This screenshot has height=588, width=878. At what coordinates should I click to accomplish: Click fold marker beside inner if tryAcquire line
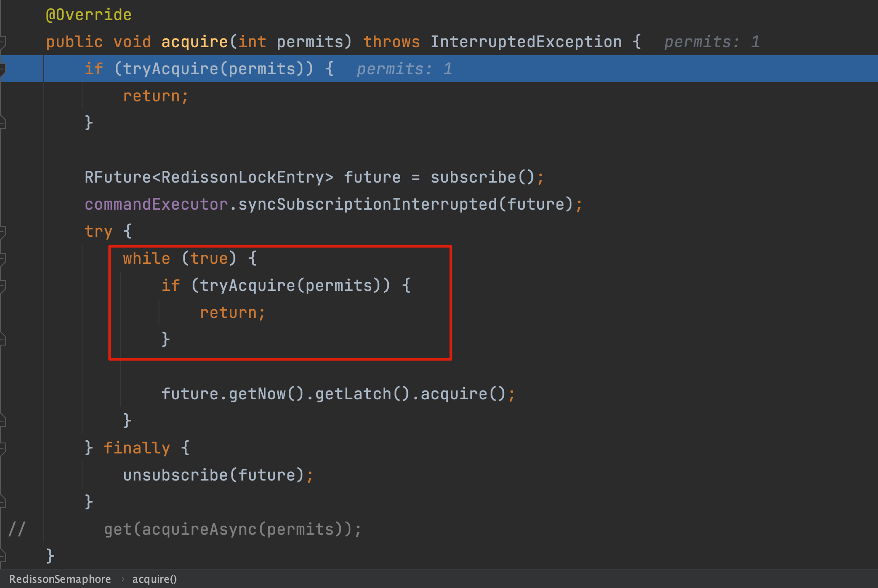(2, 286)
